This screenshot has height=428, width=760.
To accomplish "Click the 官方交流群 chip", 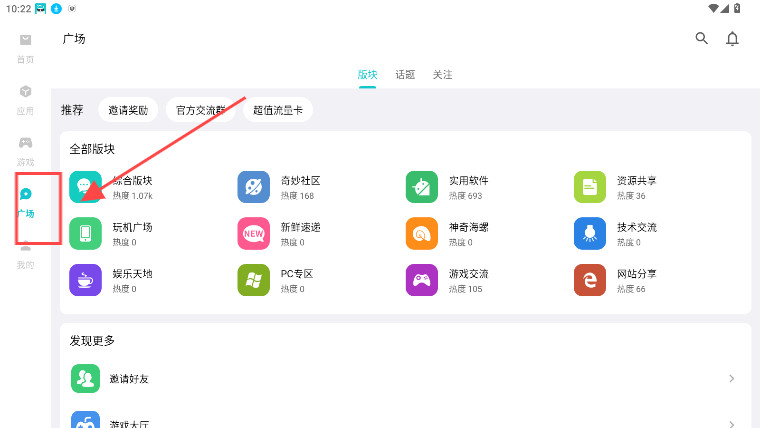I will pyautogui.click(x=201, y=110).
